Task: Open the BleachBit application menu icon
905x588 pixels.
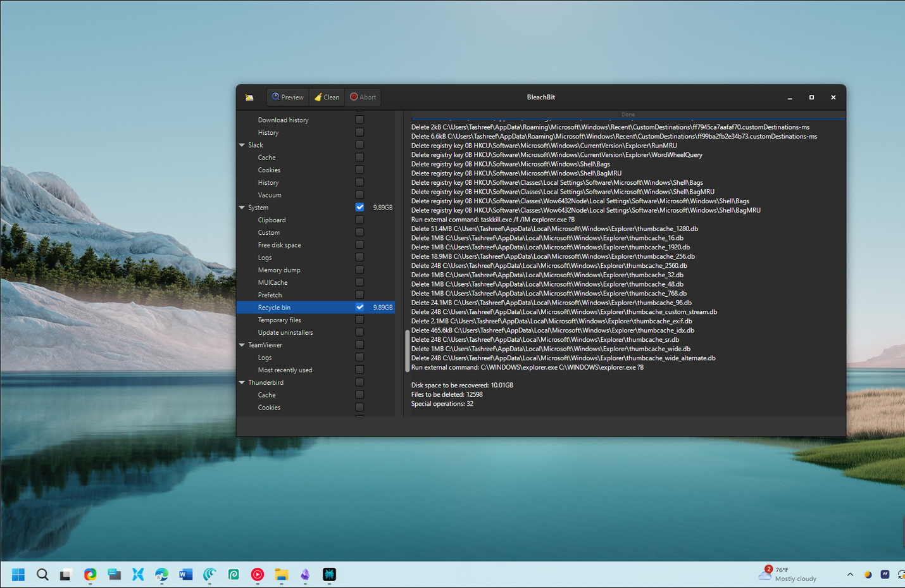Action: pos(249,97)
